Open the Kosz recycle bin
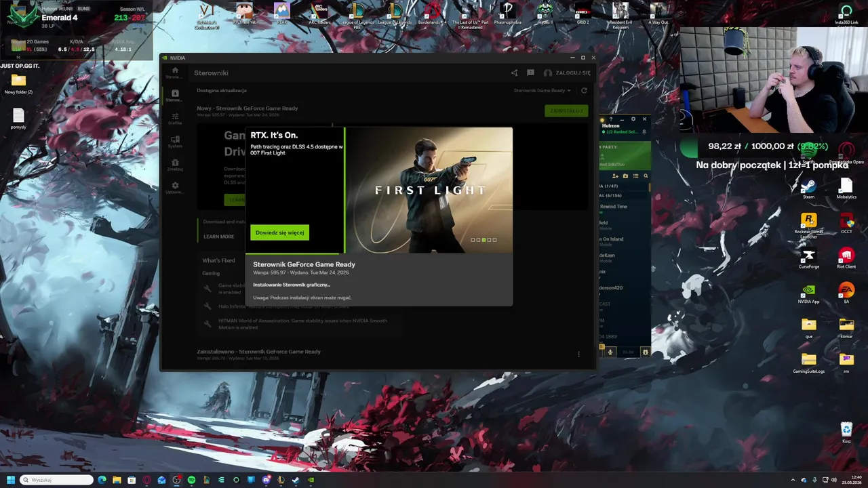The width and height of the screenshot is (868, 488). point(846,432)
